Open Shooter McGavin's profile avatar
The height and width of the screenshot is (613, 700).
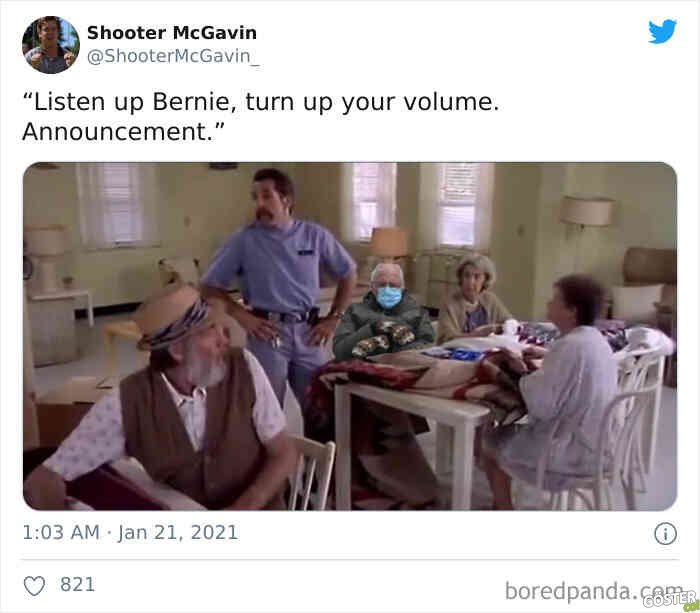(51, 45)
